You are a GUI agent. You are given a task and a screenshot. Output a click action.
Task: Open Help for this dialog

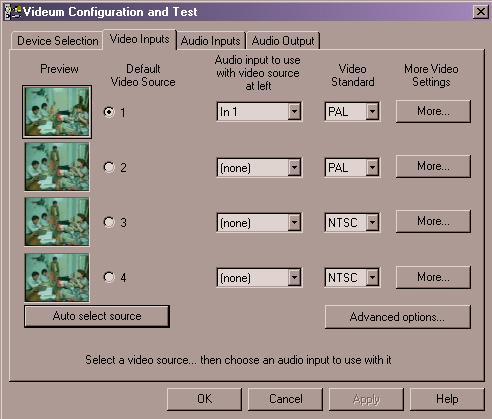[x=447, y=399]
